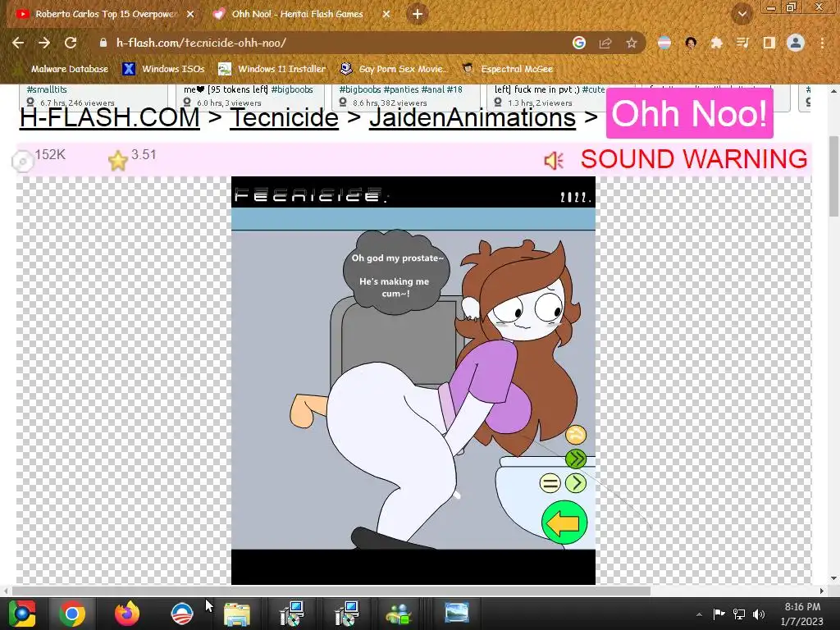Show hidden system tray icons

pyautogui.click(x=699, y=614)
